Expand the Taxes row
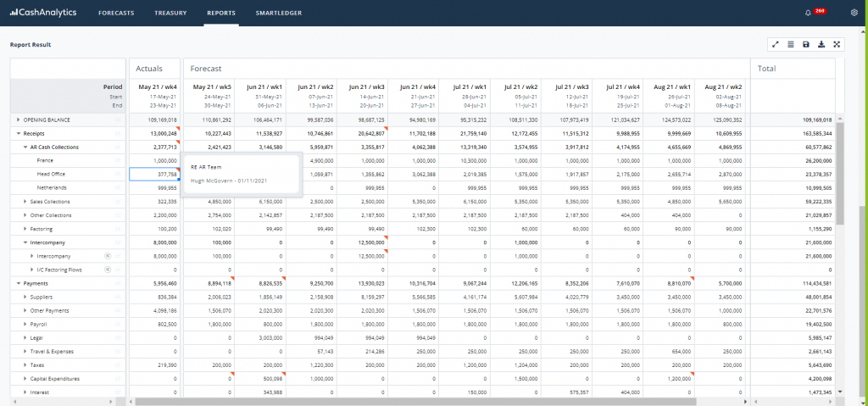Viewport: 868px width, 406px height. point(25,365)
